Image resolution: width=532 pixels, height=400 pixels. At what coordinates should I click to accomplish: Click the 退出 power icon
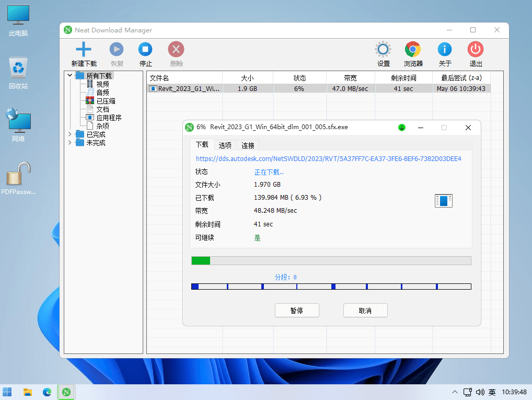(x=476, y=50)
